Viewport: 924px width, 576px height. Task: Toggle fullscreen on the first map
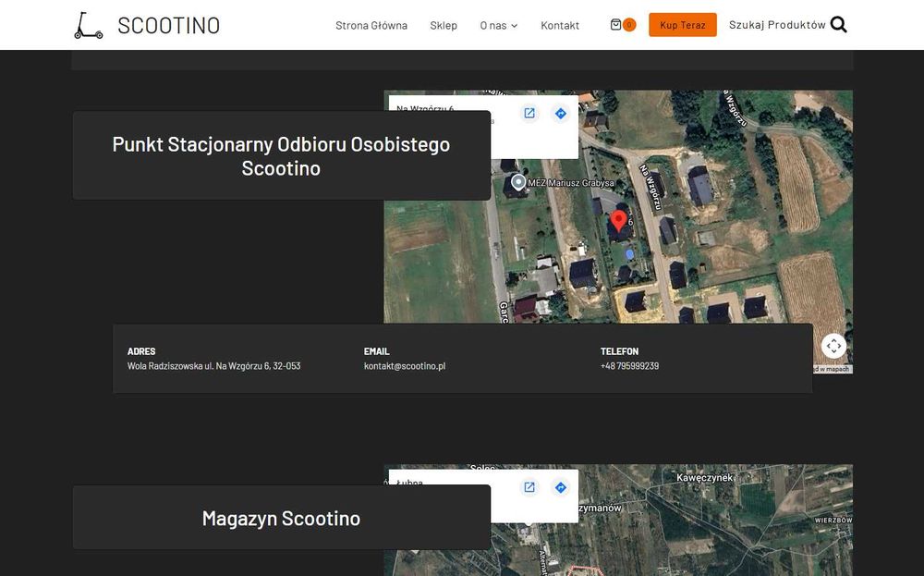(x=833, y=346)
